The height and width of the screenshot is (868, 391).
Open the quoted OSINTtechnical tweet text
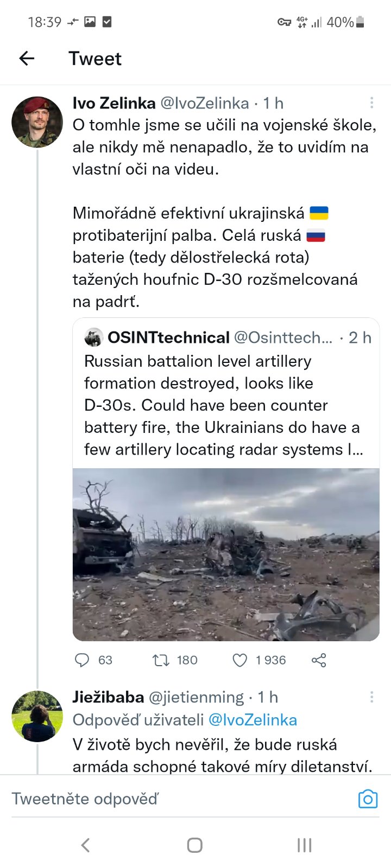pos(223,405)
